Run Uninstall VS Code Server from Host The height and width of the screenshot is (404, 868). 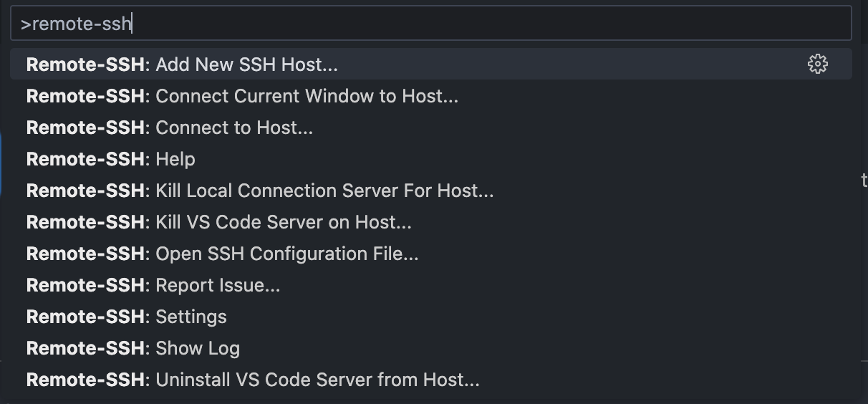(x=430, y=380)
